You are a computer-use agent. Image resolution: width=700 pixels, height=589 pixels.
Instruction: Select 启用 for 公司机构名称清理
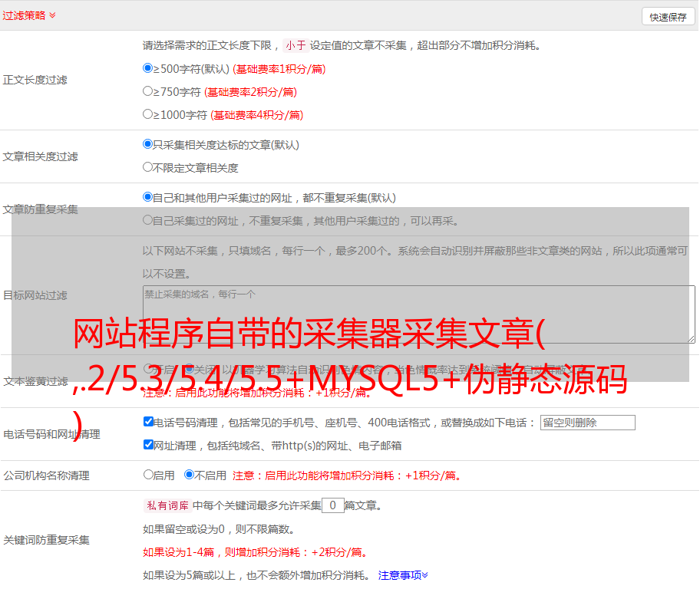[x=148, y=475]
